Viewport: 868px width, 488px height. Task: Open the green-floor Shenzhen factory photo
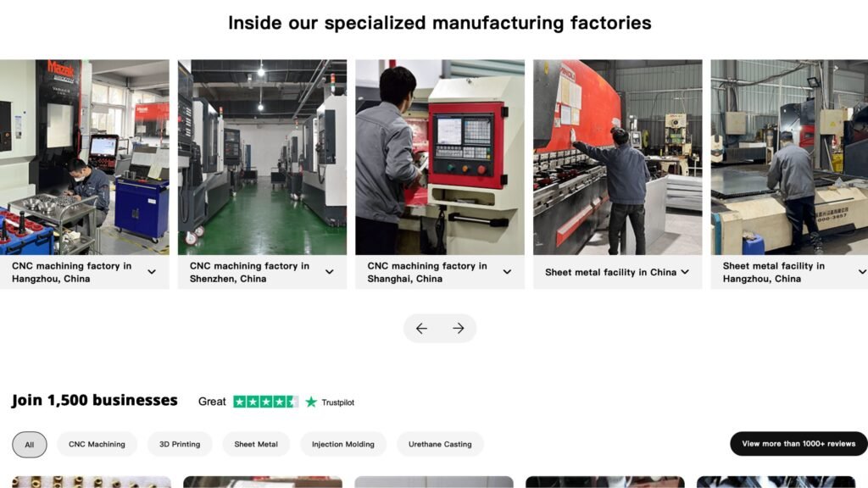pos(263,157)
